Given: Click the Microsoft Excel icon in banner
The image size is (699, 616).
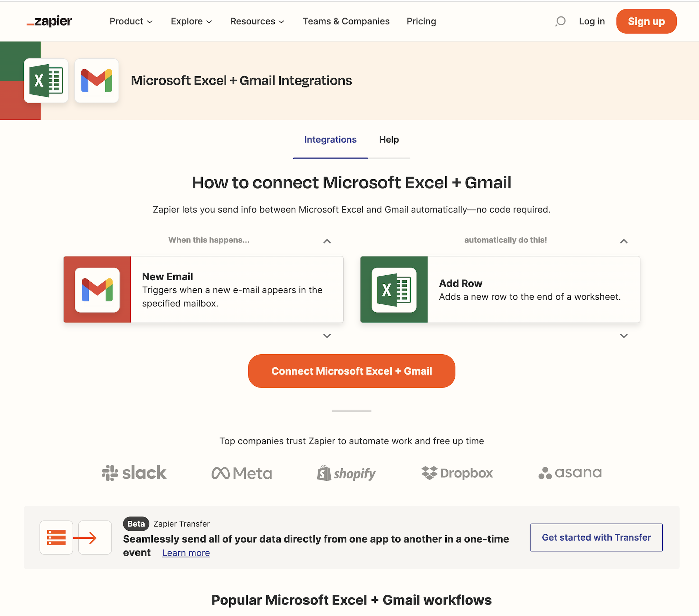Looking at the screenshot, I should 46,81.
